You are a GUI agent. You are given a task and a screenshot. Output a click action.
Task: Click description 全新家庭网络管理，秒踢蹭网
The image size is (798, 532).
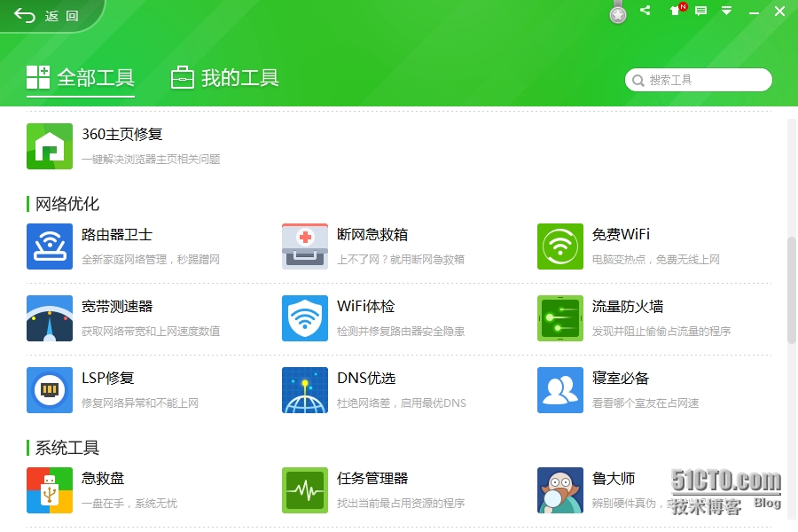click(x=151, y=260)
